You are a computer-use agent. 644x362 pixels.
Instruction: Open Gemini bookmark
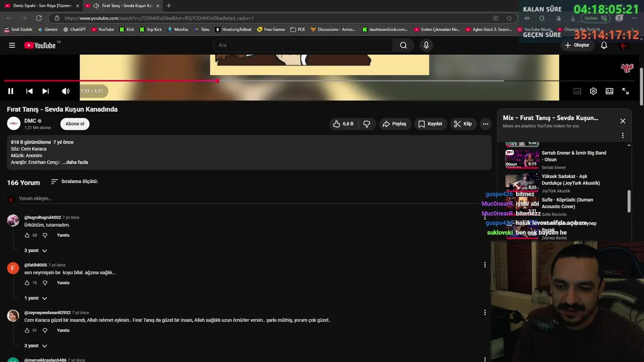coord(47,30)
